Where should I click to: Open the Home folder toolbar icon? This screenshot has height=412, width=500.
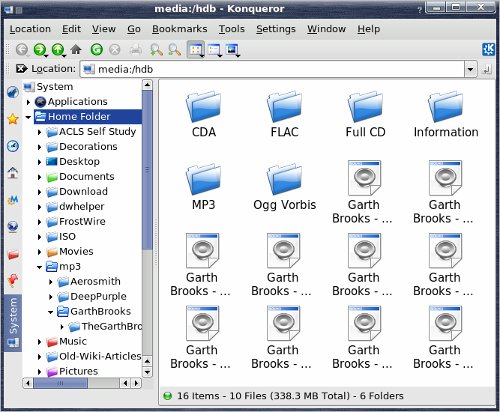tap(76, 50)
